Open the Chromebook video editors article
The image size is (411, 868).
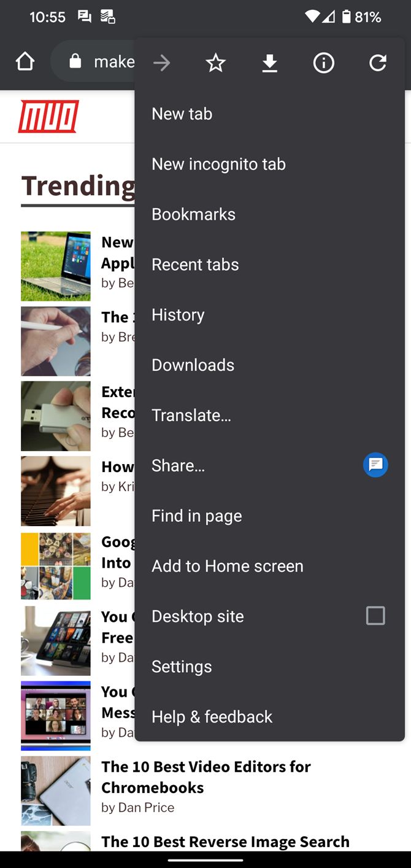click(x=206, y=778)
